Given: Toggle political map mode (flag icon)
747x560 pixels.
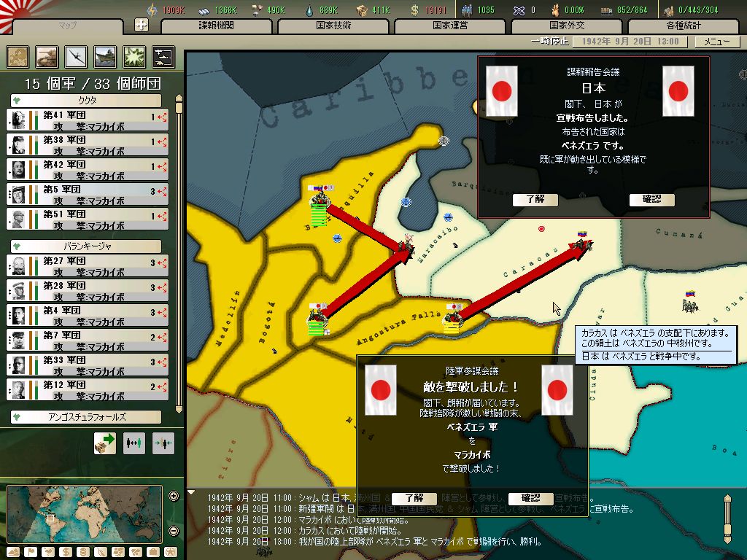Looking at the screenshot, I should click(x=31, y=553).
